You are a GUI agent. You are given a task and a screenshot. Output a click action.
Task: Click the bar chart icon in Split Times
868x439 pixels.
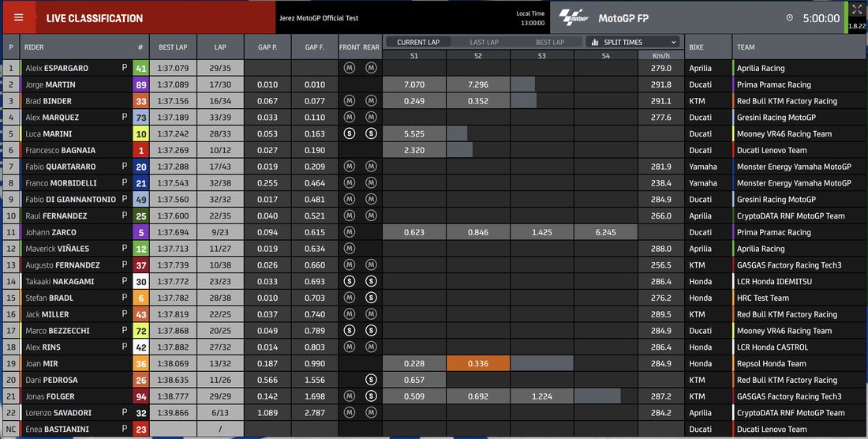click(595, 42)
